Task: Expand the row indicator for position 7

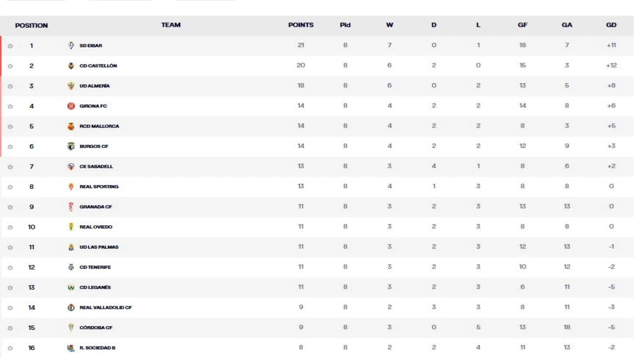Action: click(x=10, y=166)
